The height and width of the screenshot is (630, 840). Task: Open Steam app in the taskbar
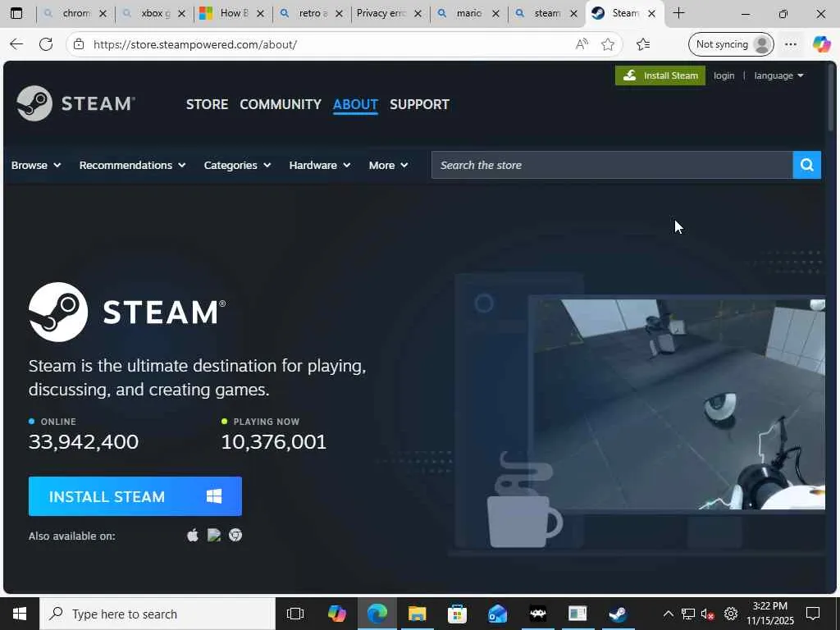tap(618, 614)
